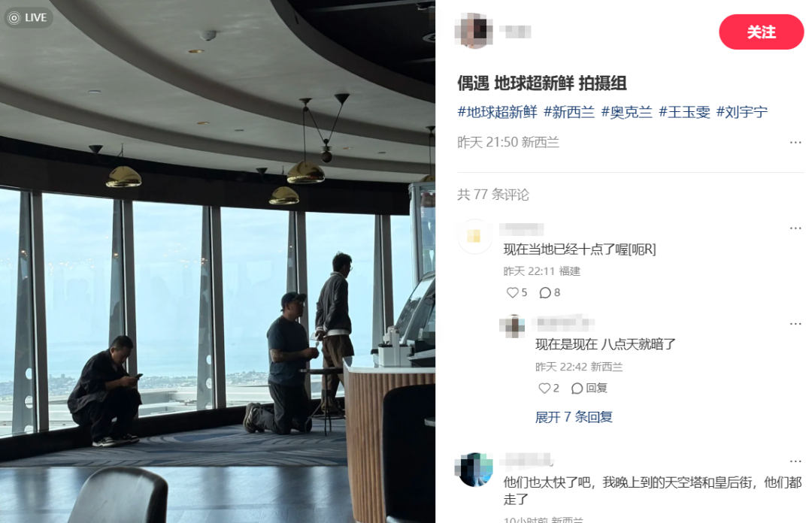Open the #奥克兰 hashtag
Screen dimensions: 812x523
pyautogui.click(x=626, y=112)
